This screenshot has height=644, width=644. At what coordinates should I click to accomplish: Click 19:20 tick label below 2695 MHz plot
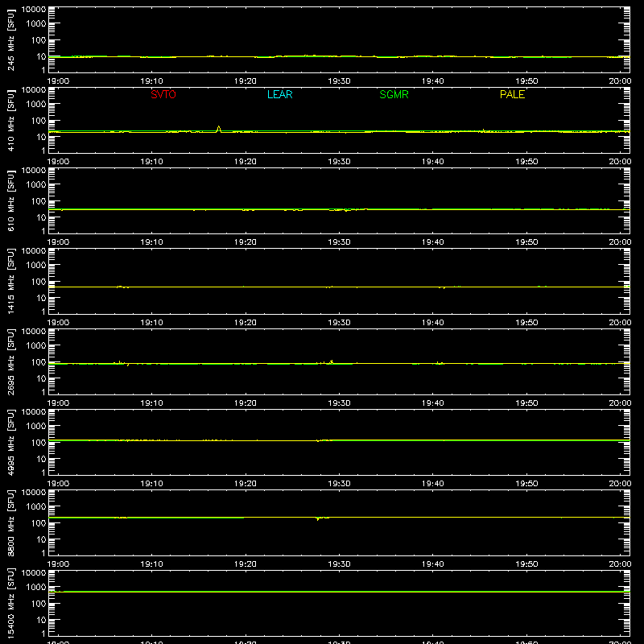pos(246,403)
